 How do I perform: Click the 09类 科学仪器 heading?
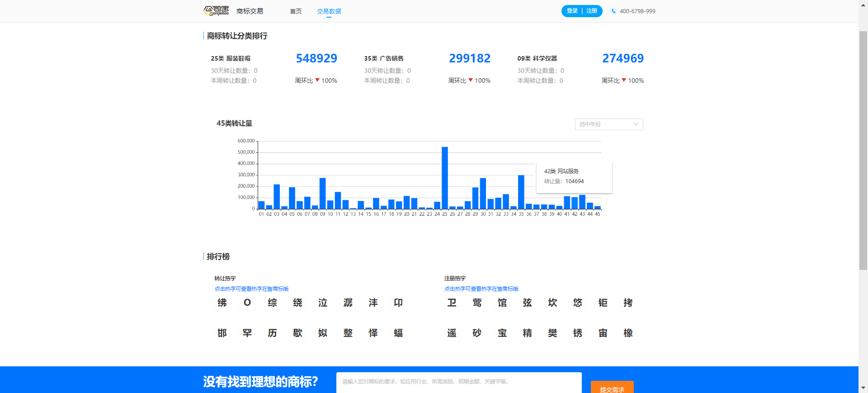[x=537, y=58]
